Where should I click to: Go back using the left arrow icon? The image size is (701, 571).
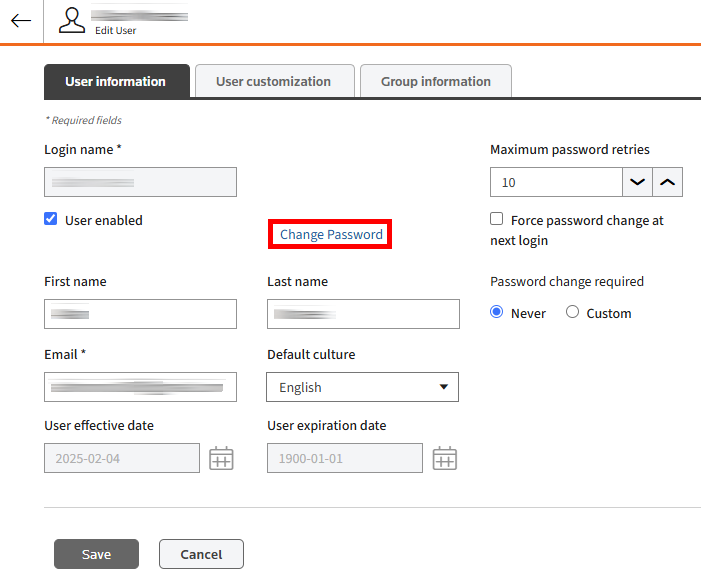(x=21, y=21)
